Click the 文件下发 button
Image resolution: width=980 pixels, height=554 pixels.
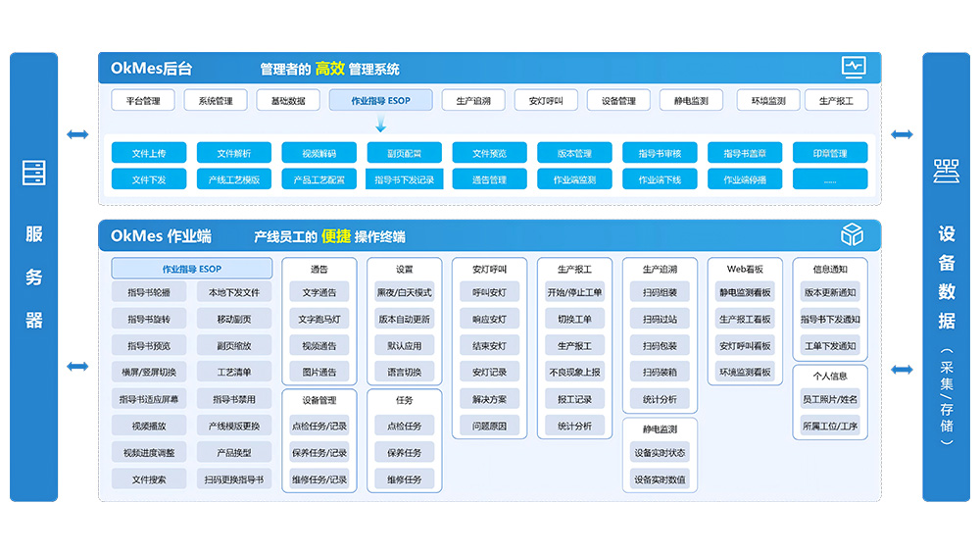[x=149, y=179]
